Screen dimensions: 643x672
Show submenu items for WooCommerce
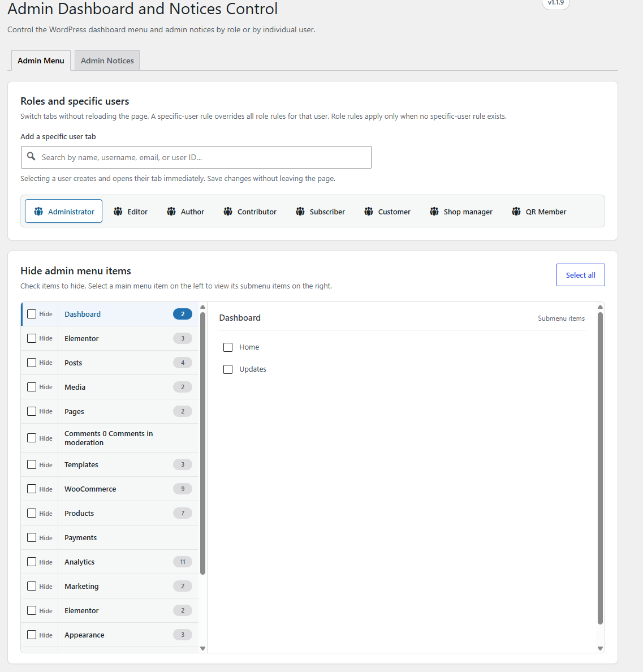(x=128, y=489)
